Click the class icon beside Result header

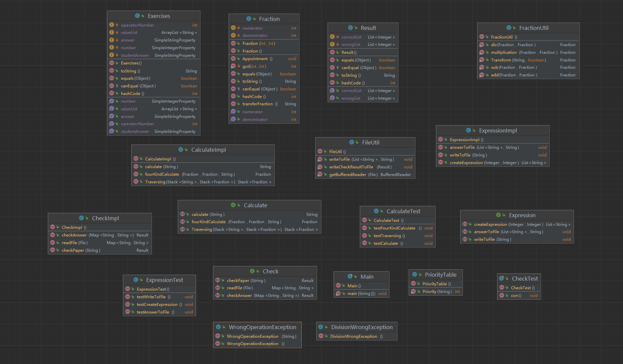pyautogui.click(x=350, y=28)
